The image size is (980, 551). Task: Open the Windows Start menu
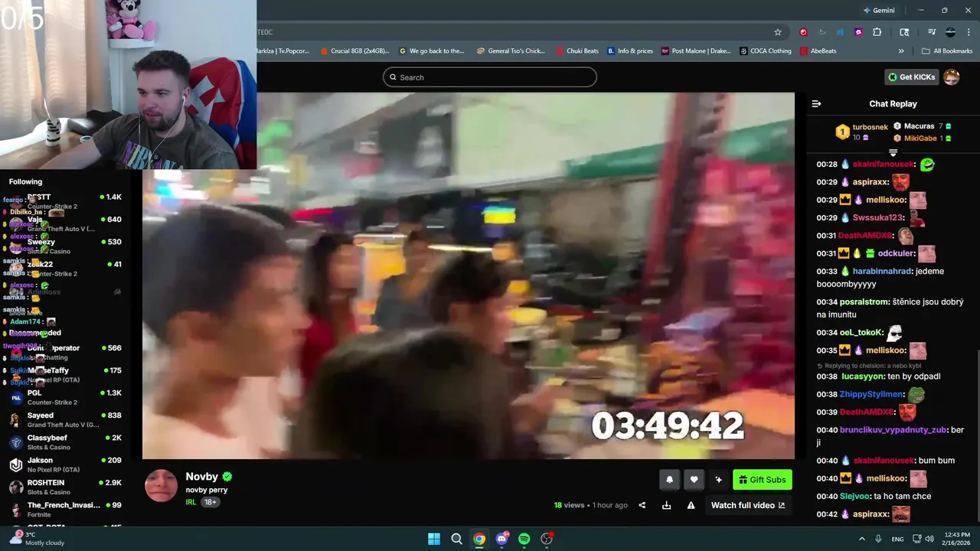[434, 539]
